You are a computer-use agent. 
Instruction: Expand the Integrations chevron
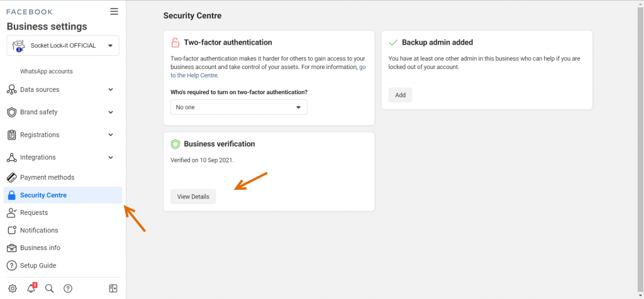(x=111, y=157)
